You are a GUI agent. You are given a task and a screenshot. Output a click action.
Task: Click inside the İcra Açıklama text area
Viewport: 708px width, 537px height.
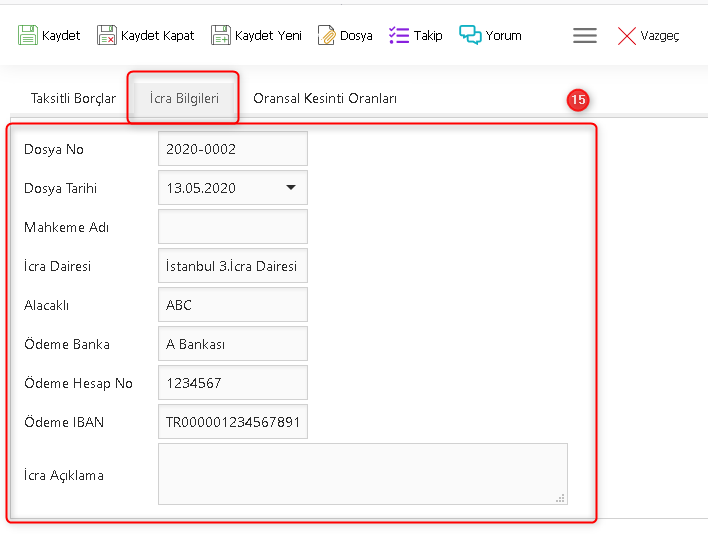[x=362, y=474]
